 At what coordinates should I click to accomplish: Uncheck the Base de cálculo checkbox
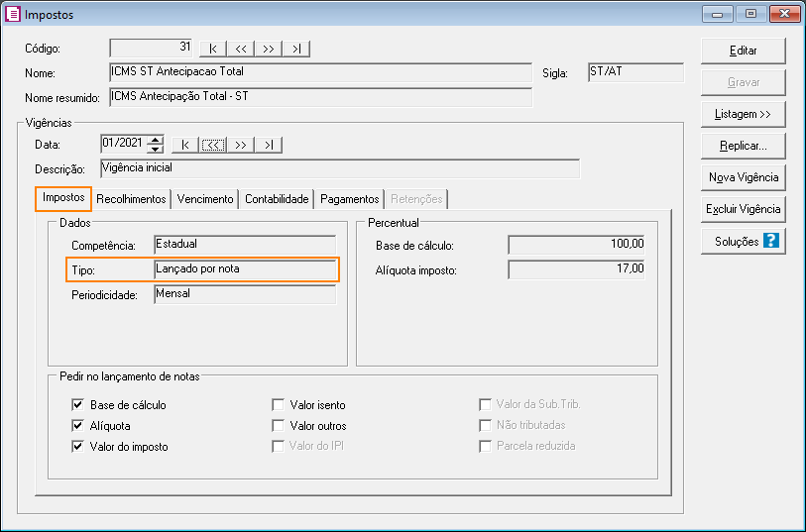point(77,405)
